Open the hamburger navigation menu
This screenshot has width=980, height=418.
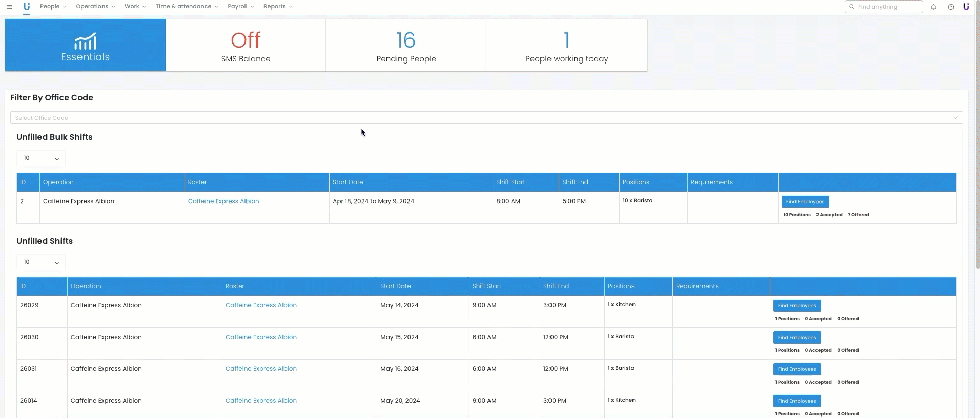coord(9,7)
